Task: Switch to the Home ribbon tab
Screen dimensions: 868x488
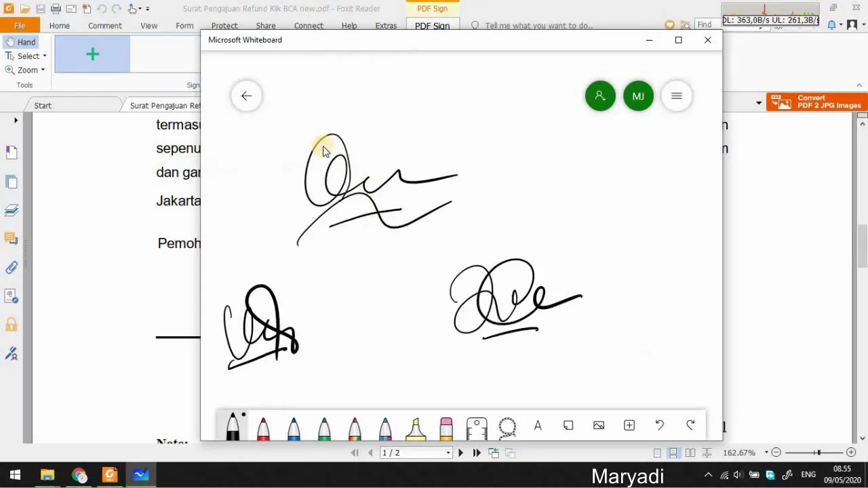Action: tap(59, 26)
